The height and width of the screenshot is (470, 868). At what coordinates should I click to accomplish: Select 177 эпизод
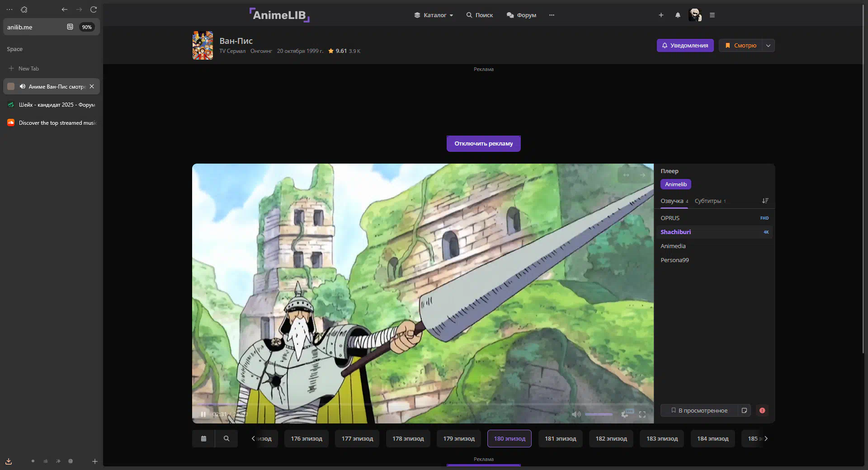(357, 438)
